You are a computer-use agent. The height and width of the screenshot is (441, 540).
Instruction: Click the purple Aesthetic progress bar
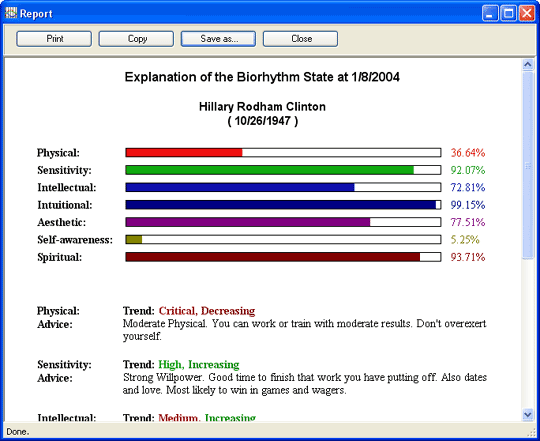(x=283, y=222)
